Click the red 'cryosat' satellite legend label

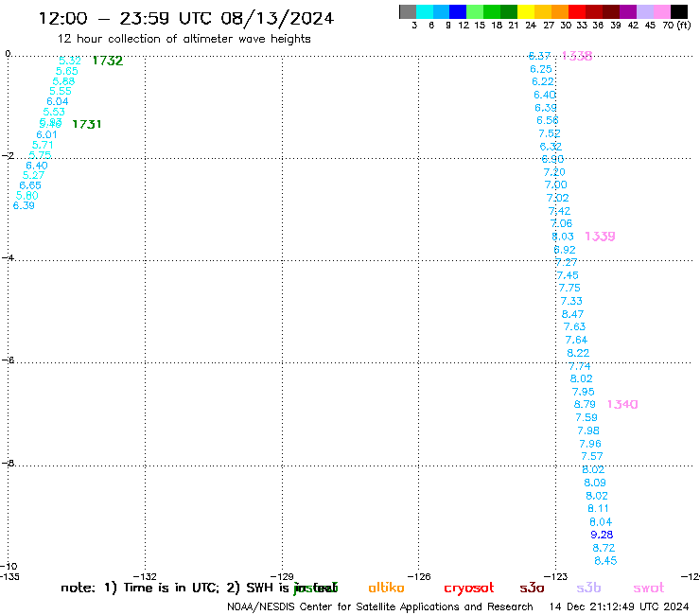click(469, 589)
